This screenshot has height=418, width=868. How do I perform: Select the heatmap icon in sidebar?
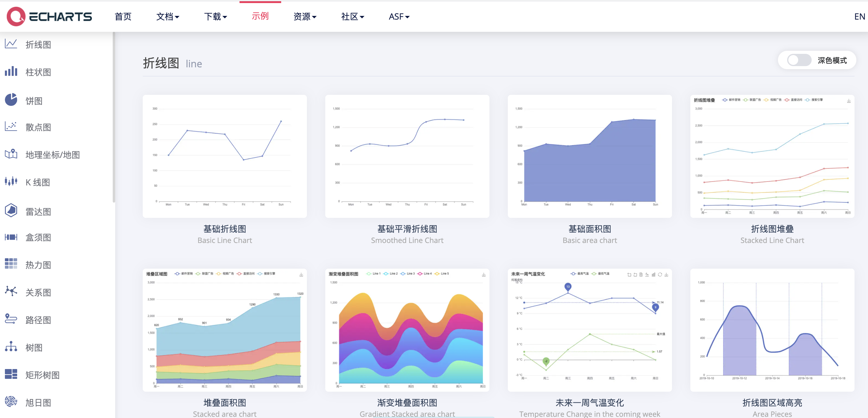click(11, 263)
